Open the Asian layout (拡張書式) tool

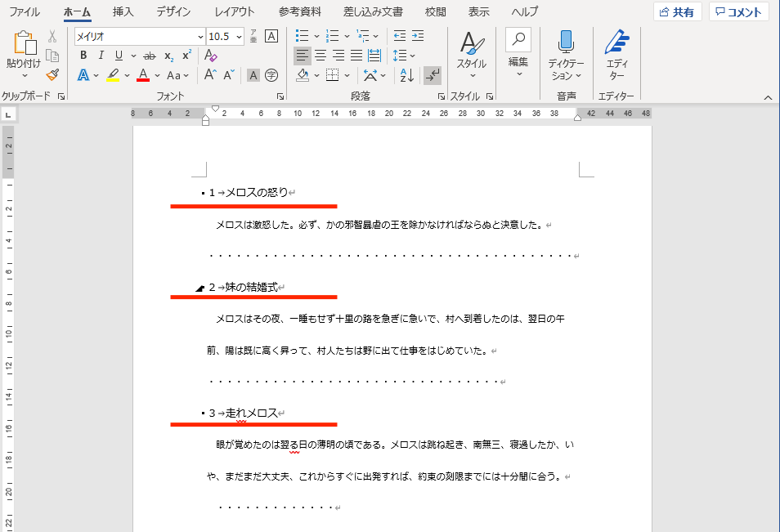[370, 75]
